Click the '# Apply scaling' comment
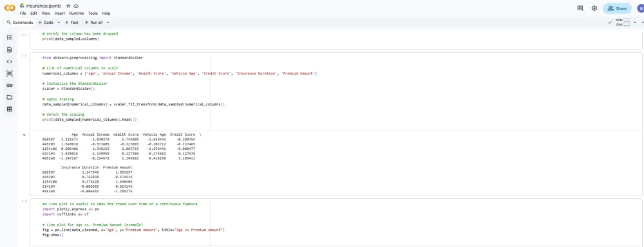644x247 pixels. (58, 99)
